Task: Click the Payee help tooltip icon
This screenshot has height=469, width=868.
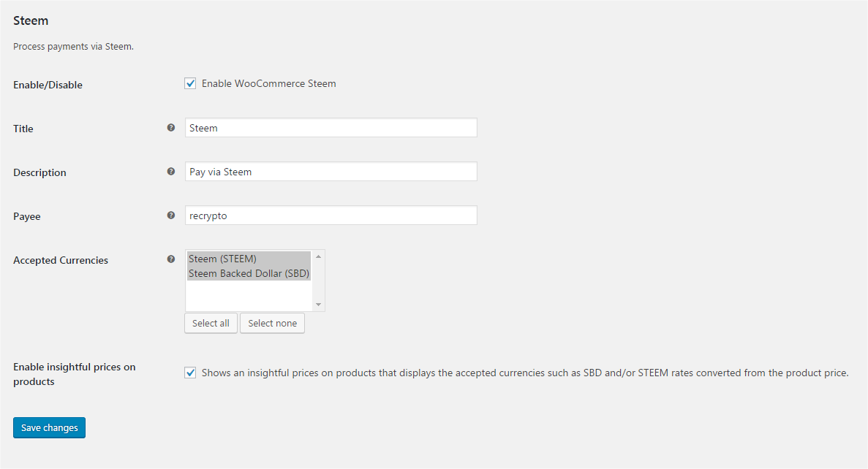Action: tap(171, 216)
